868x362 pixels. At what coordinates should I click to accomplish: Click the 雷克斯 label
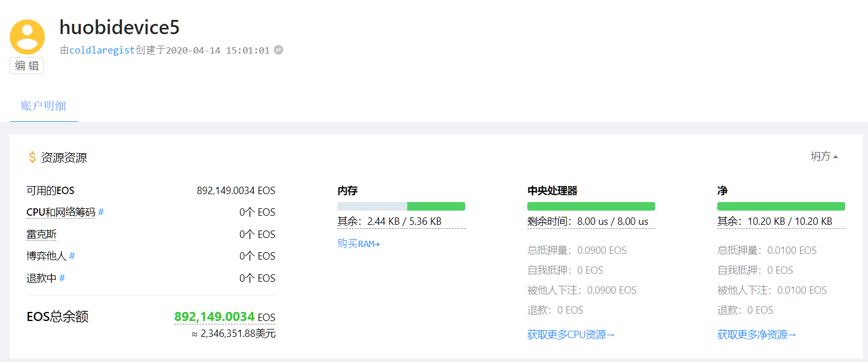pyautogui.click(x=42, y=235)
